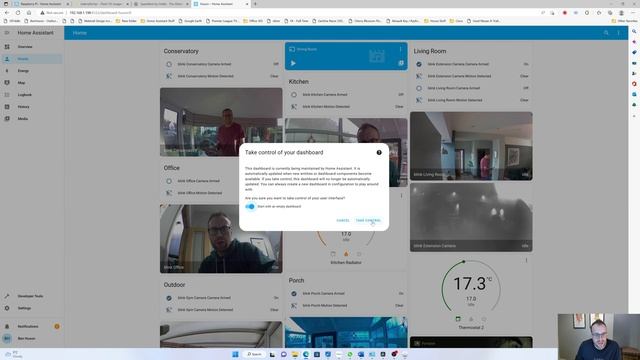The width and height of the screenshot is (640, 360).
Task: Open the Blink Living Room camera thumbnail
Action: point(471,146)
